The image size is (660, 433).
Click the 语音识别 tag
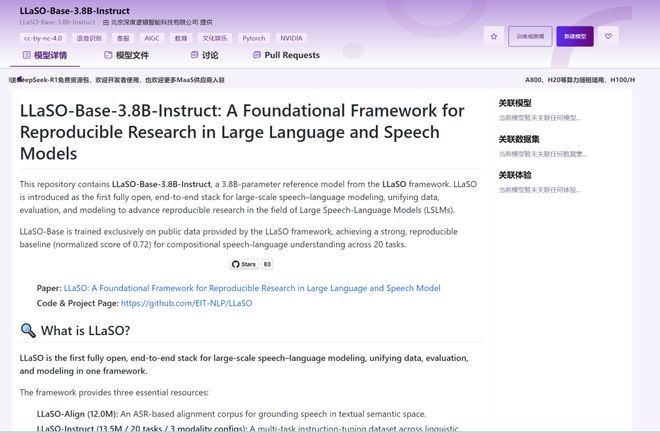tap(90, 37)
